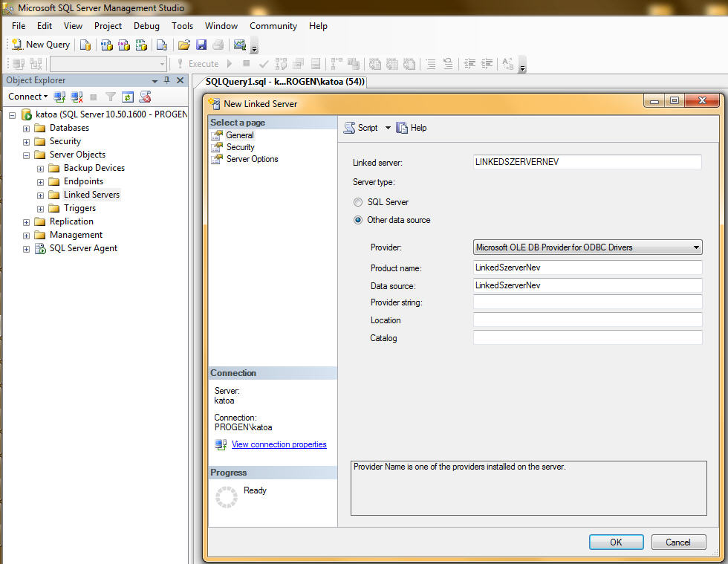Open the Tools menu

pos(182,26)
